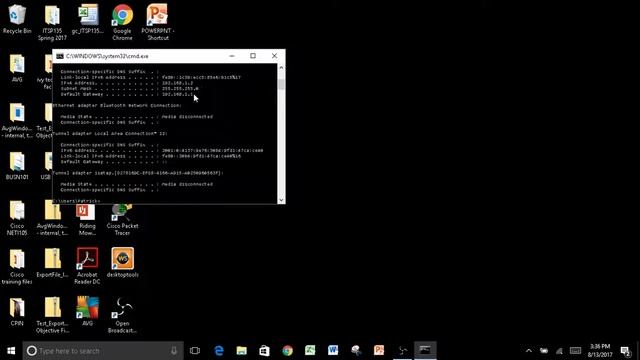The image size is (640, 360).
Task: Click the Subnet Mask line in cmd
Action: 130,88
